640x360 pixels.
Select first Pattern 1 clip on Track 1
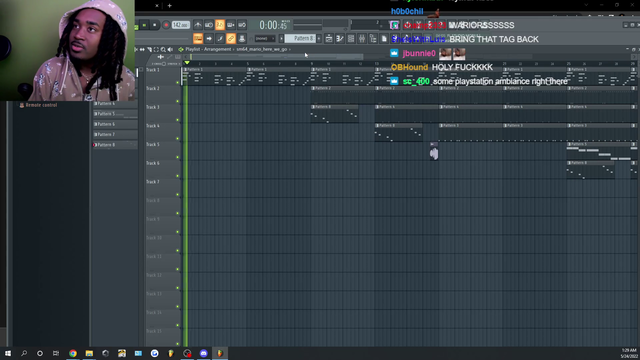[215, 76]
